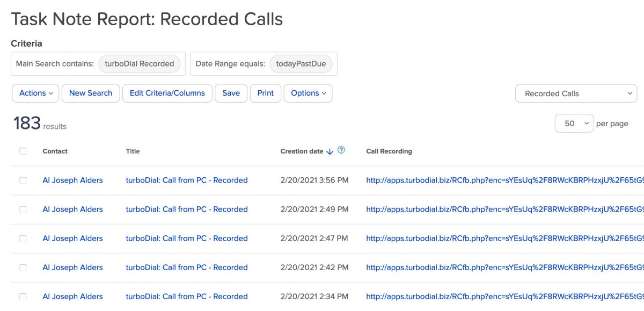Screen dimensions: 644x311
Task: Check the box for the 2:42 PM call row
Action: [23, 267]
